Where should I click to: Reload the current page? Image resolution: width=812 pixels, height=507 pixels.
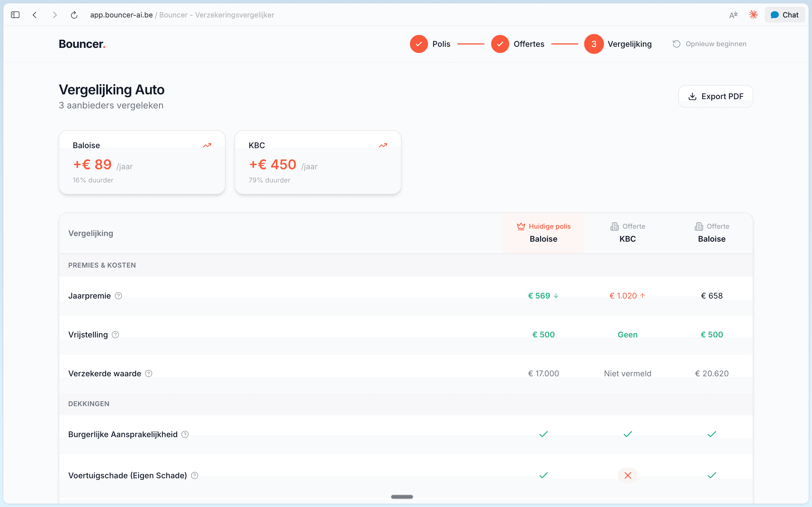click(x=74, y=15)
